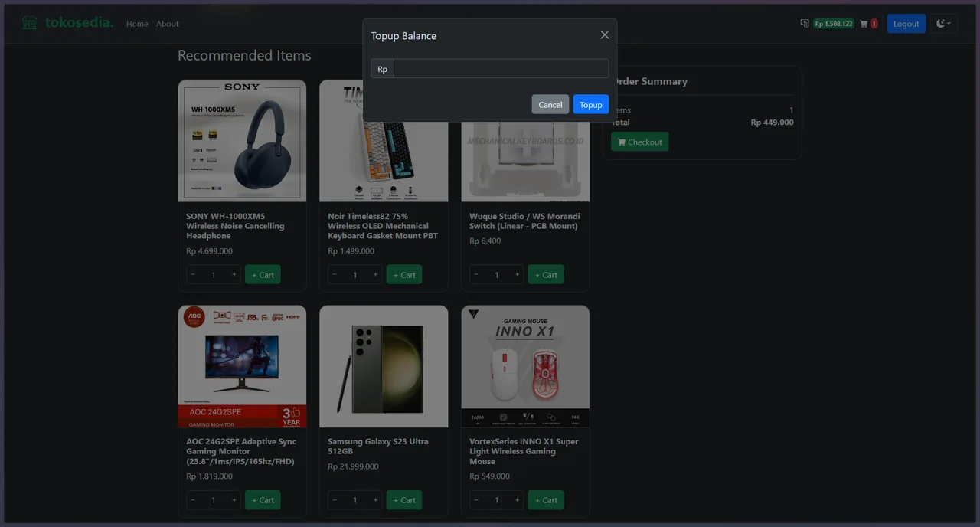Add Noir Timeless82 keyboard to cart
This screenshot has height=527, width=980.
(404, 275)
